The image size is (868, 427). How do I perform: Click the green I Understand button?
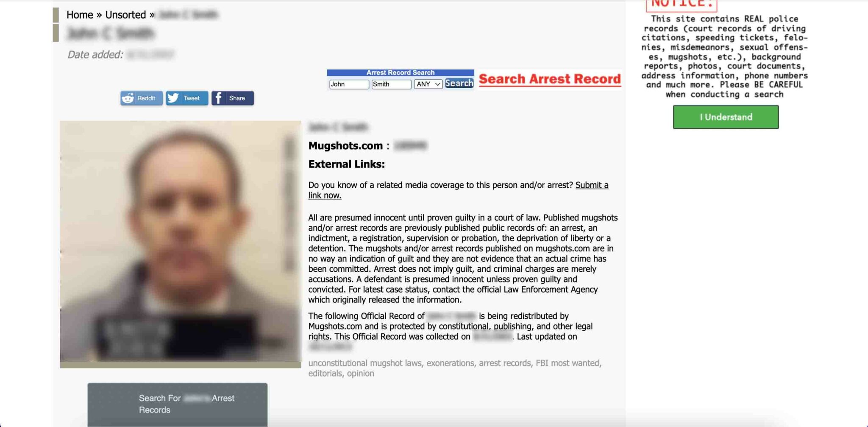726,117
